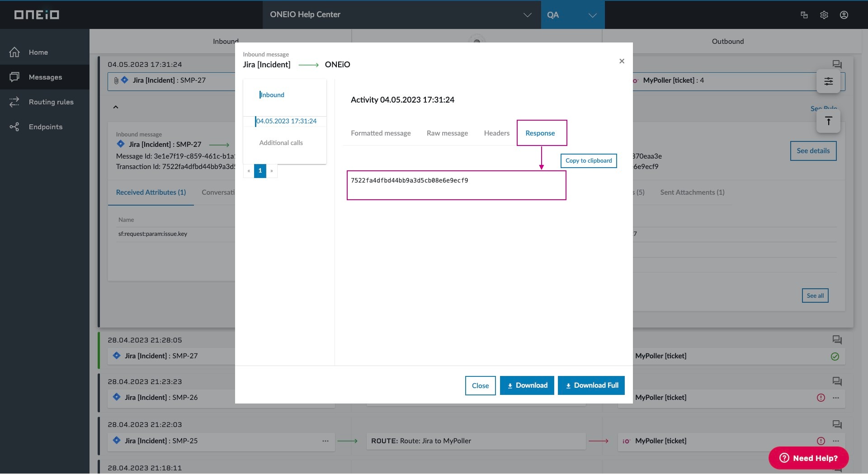868x474 pixels.
Task: Click the Outbound column header
Action: pos(727,42)
